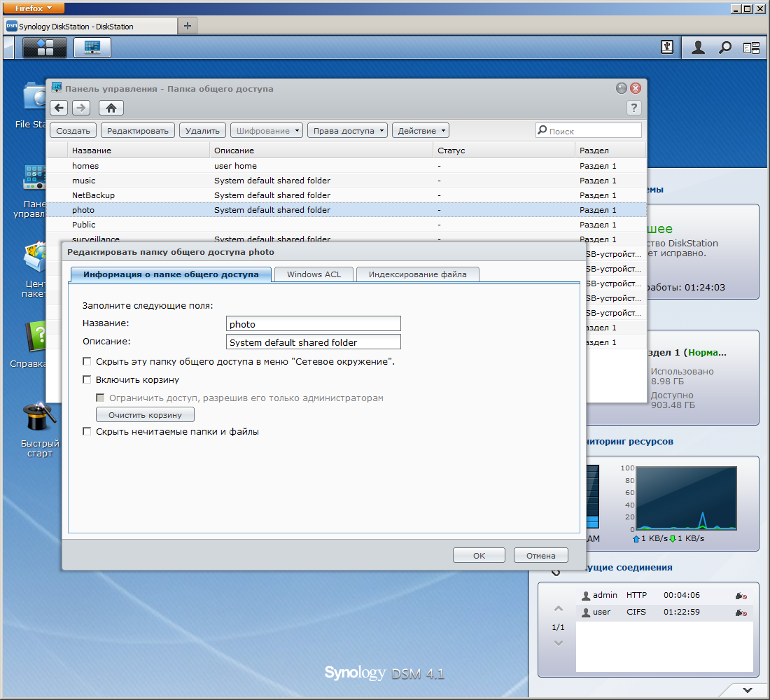Close the Control Panel window
The image size is (770, 700).
pyautogui.click(x=636, y=88)
